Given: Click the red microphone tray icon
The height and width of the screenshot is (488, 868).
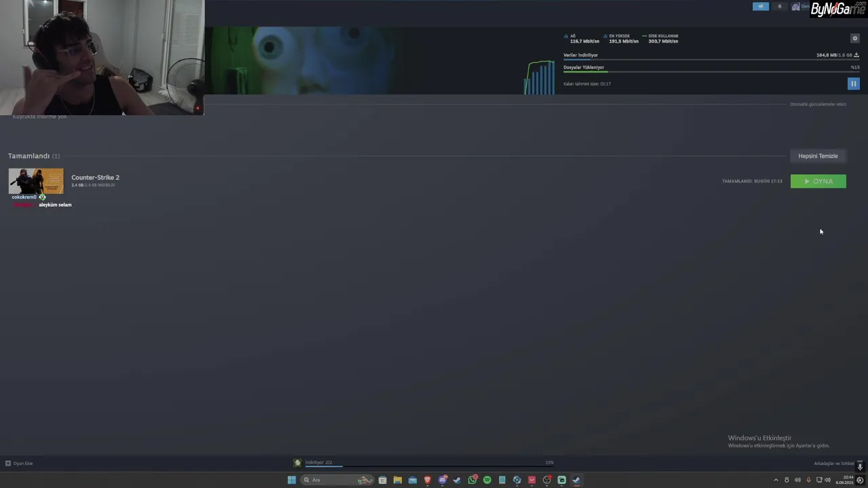Looking at the screenshot, I should click(808, 480).
